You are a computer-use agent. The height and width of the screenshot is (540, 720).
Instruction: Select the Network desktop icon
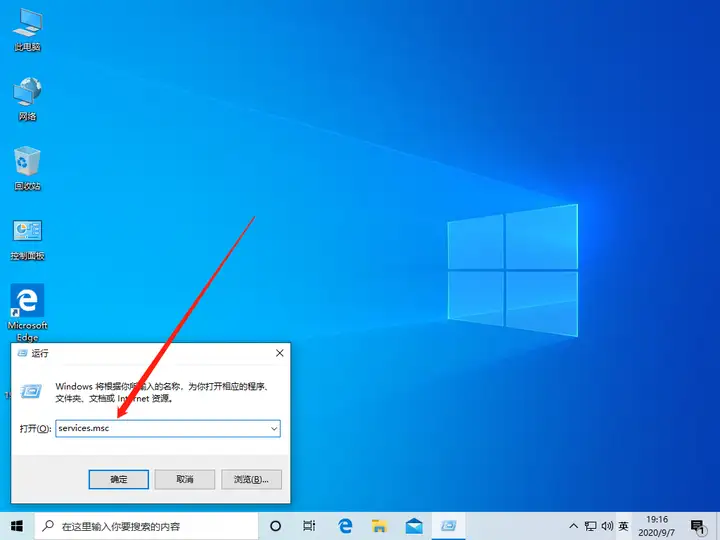click(x=28, y=99)
